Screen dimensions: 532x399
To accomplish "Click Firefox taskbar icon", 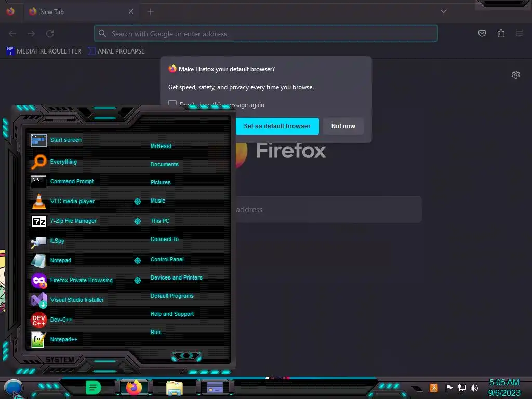I will [x=134, y=388].
